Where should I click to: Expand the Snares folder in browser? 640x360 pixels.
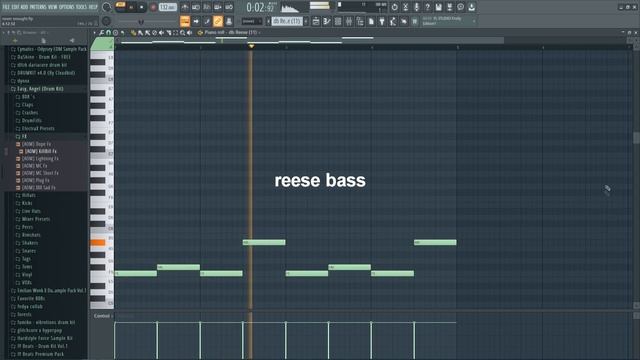29,251
